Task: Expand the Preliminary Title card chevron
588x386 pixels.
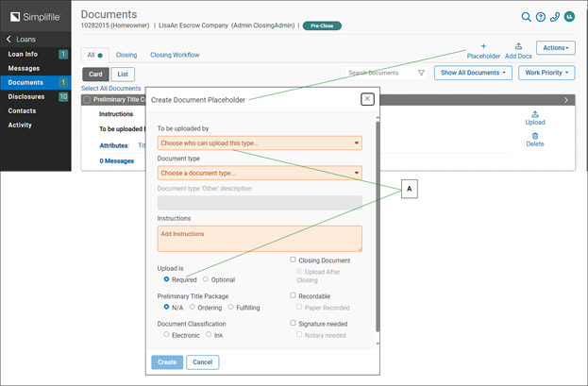Action: pos(566,100)
